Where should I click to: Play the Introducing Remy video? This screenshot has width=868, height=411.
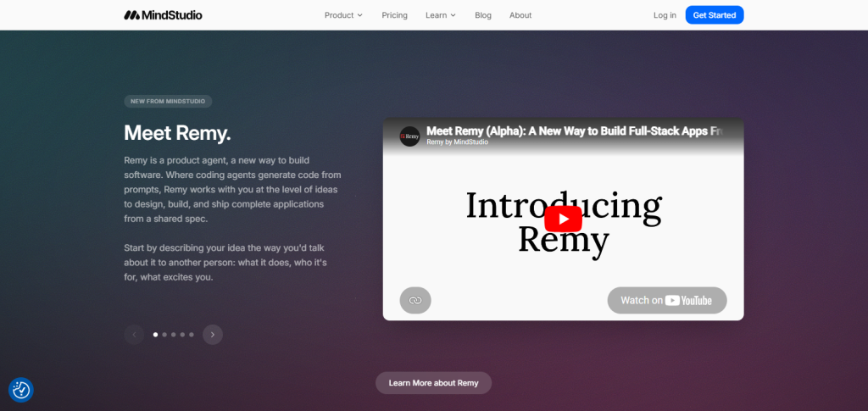click(563, 219)
